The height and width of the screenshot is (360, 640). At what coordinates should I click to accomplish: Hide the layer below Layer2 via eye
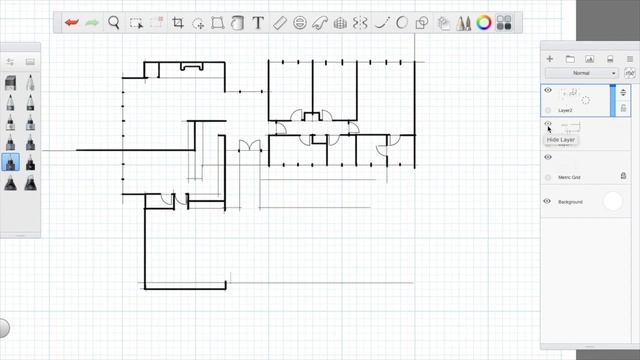coord(548,124)
